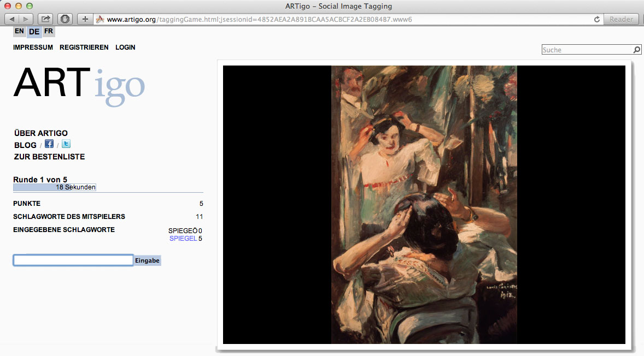The image size is (644, 356).
Task: Open the Twitter icon link
Action: (x=66, y=144)
